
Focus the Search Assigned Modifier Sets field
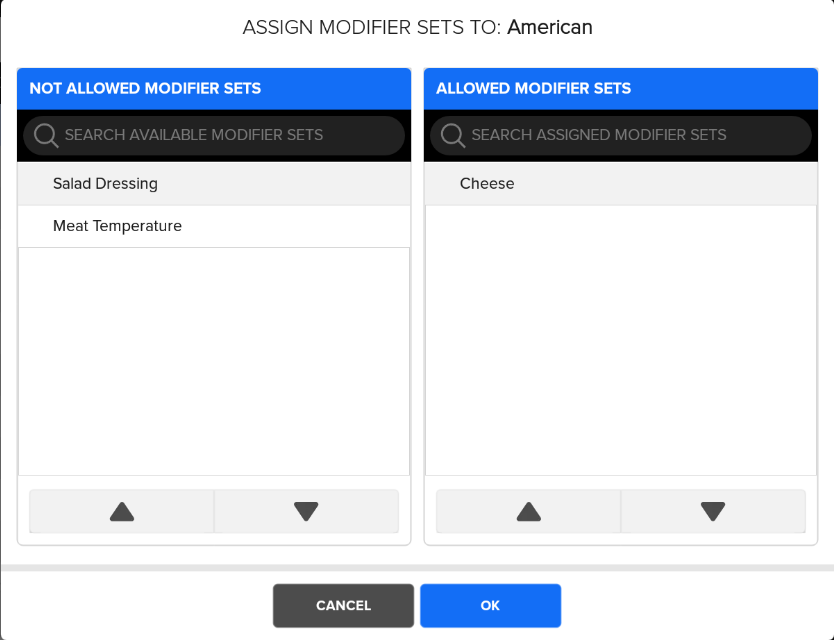pyautogui.click(x=636, y=135)
